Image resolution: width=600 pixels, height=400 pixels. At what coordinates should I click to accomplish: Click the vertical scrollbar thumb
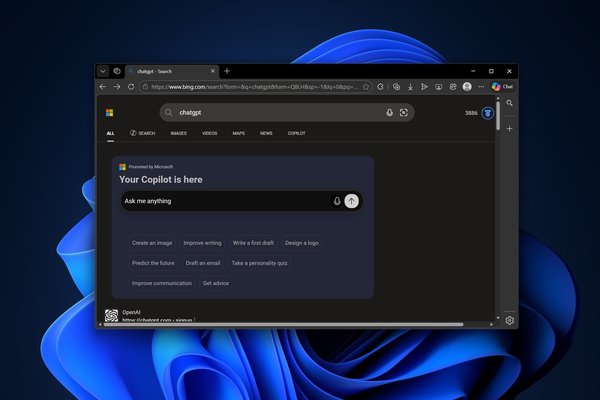coord(498,115)
